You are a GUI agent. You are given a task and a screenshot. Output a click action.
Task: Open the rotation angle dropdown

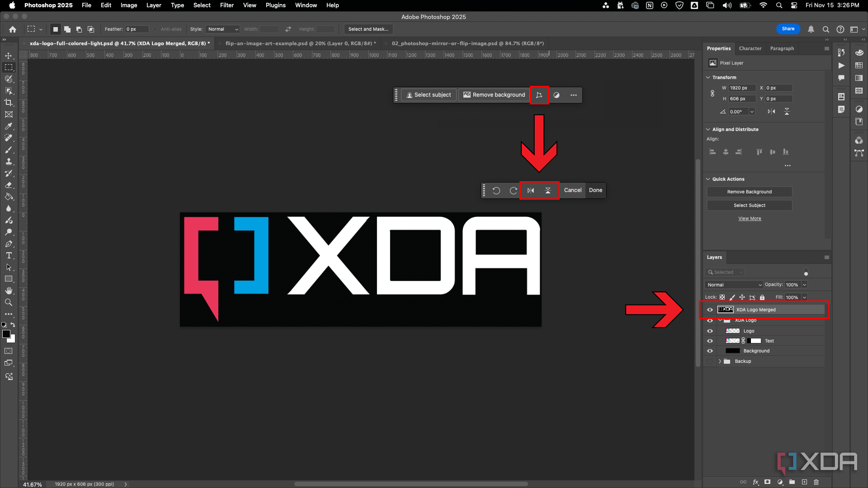(x=752, y=112)
